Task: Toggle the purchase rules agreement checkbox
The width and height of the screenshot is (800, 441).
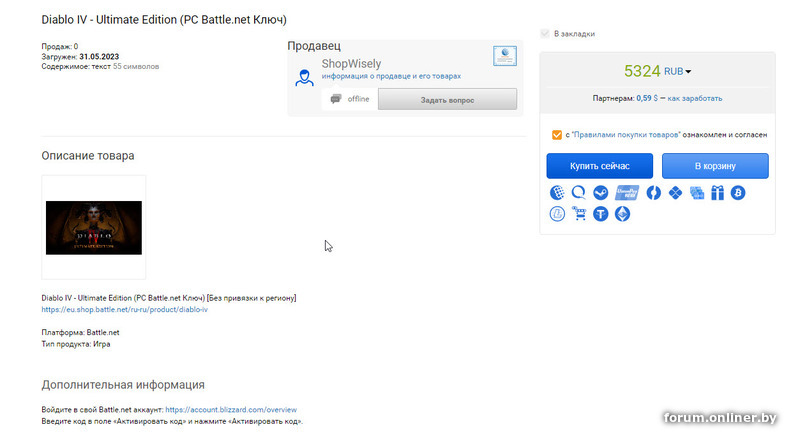Action: pyautogui.click(x=557, y=135)
